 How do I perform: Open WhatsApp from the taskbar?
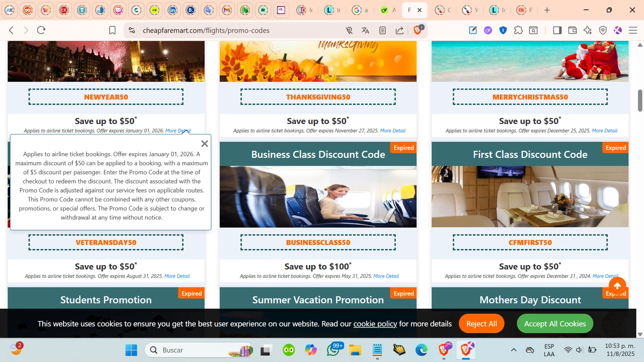[334, 350]
